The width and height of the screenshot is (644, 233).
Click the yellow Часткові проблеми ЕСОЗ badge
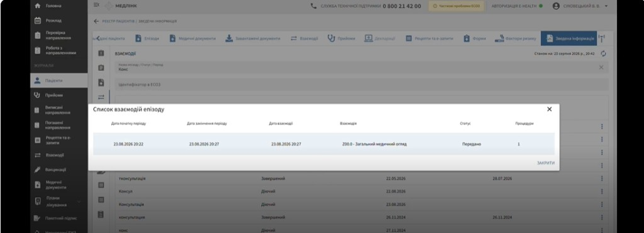[457, 6]
